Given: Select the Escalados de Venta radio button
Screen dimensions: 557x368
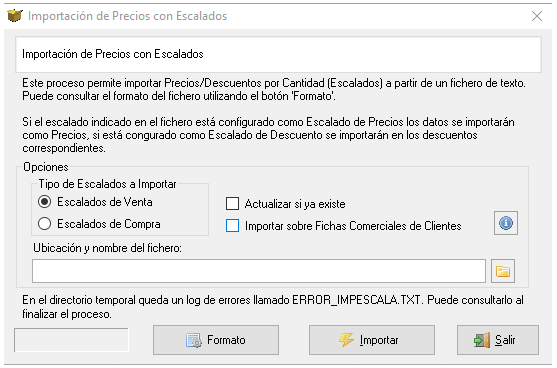Looking at the screenshot, I should [44, 202].
